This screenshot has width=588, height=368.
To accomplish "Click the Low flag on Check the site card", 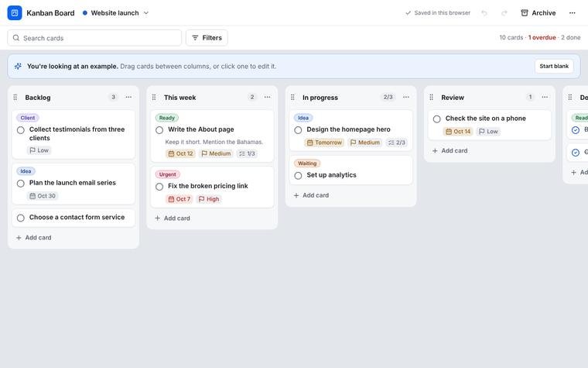I will [x=489, y=132].
